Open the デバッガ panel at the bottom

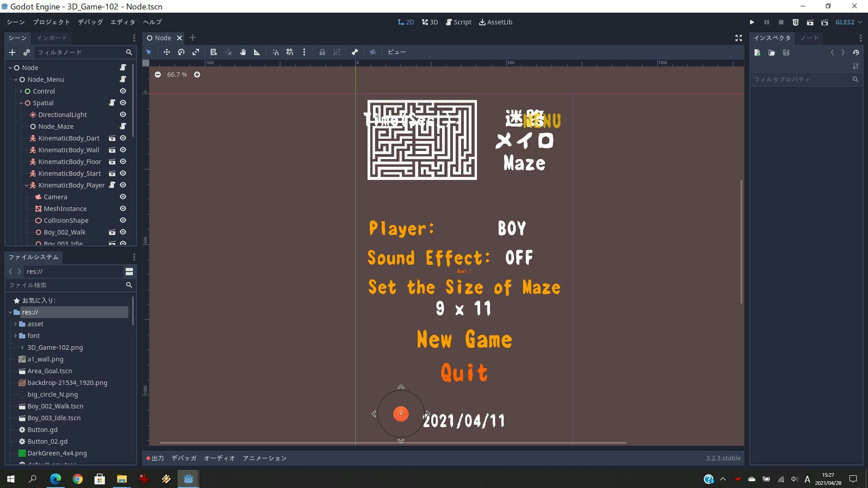[183, 458]
